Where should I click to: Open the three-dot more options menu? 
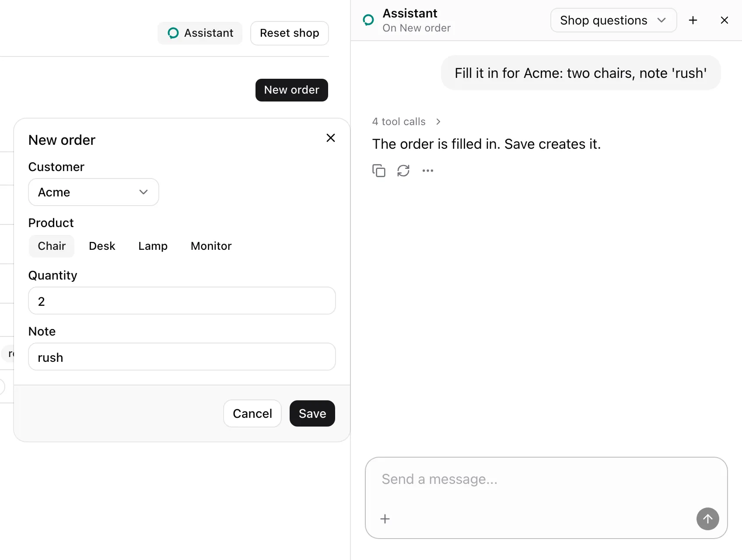(428, 171)
